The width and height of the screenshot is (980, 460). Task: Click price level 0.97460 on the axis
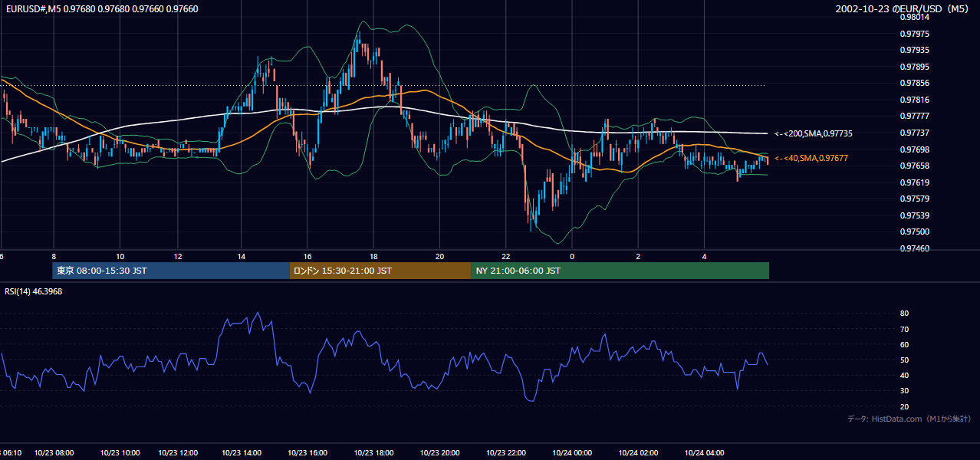[915, 248]
